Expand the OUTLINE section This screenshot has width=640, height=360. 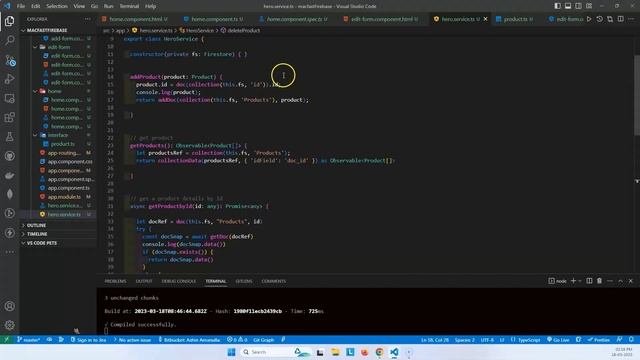(36, 225)
